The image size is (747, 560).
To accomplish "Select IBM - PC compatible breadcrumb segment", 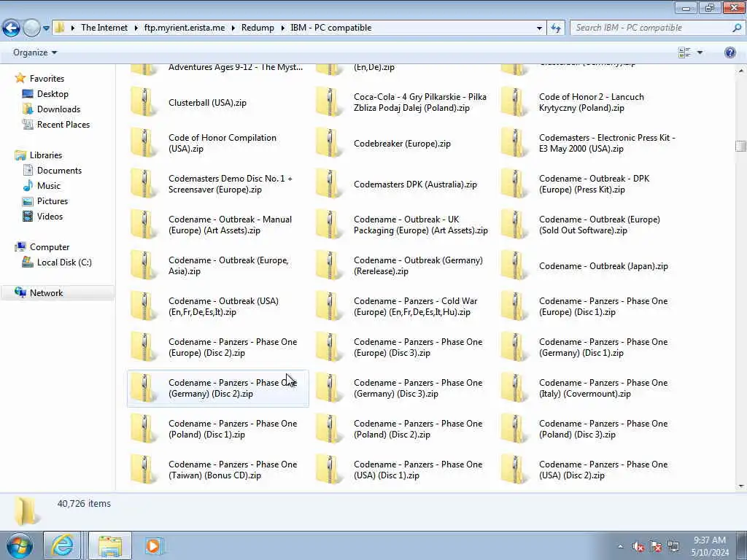I will tap(330, 28).
